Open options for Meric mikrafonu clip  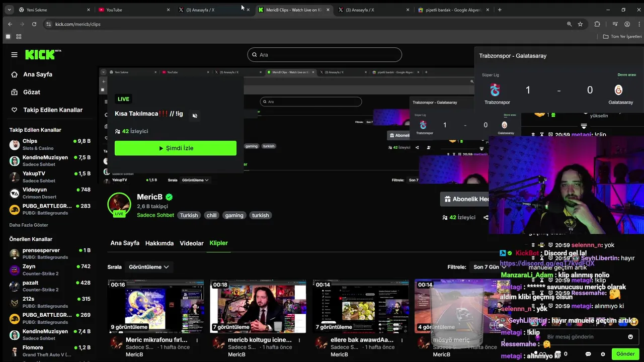(197, 340)
